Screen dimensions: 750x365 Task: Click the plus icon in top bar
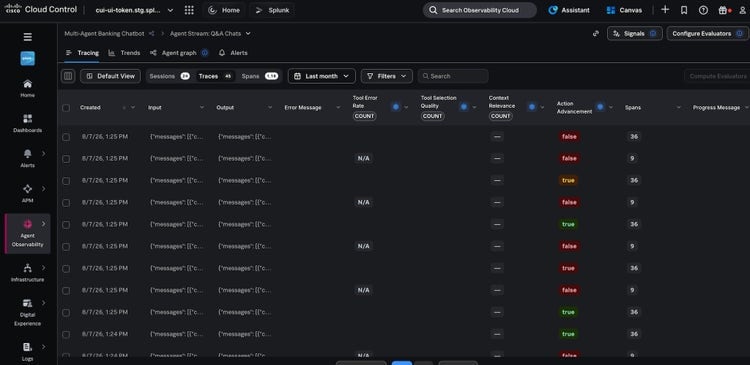click(665, 10)
